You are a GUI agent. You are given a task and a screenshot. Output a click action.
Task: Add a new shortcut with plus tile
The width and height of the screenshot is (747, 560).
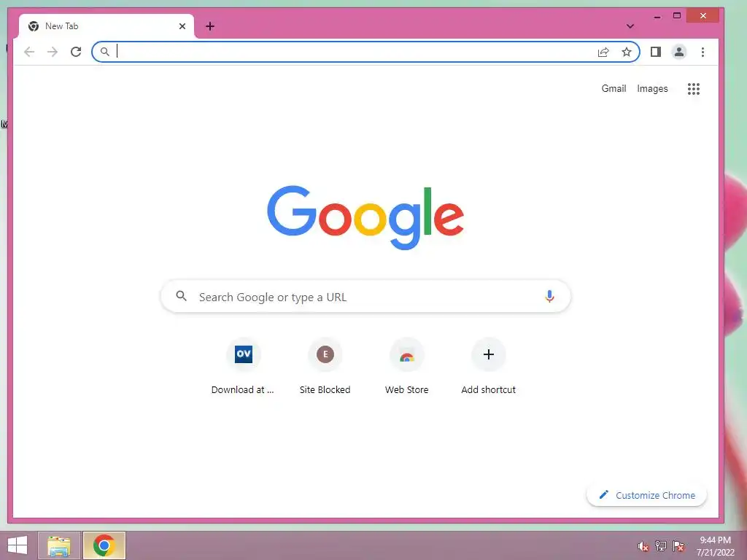tap(488, 367)
